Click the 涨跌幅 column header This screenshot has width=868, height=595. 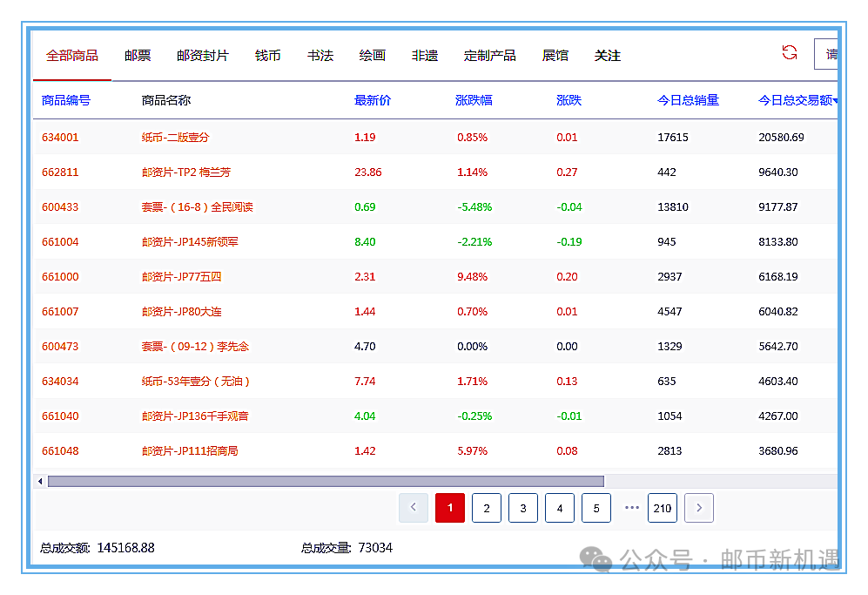point(474,100)
